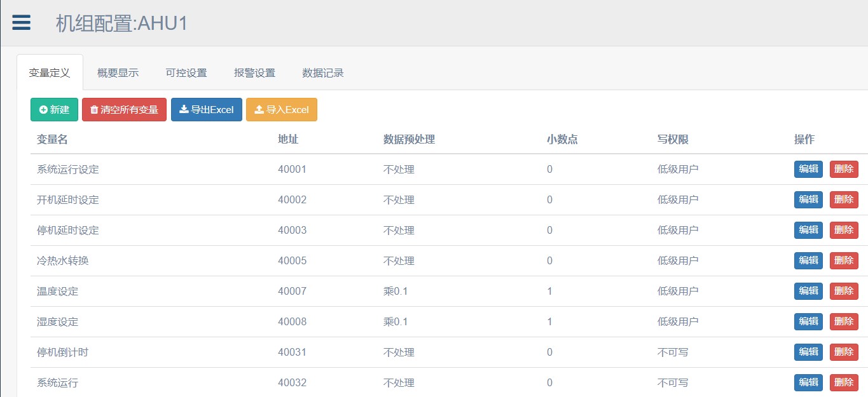
Task: Switch to the 概要显示 tab
Action: [x=118, y=72]
